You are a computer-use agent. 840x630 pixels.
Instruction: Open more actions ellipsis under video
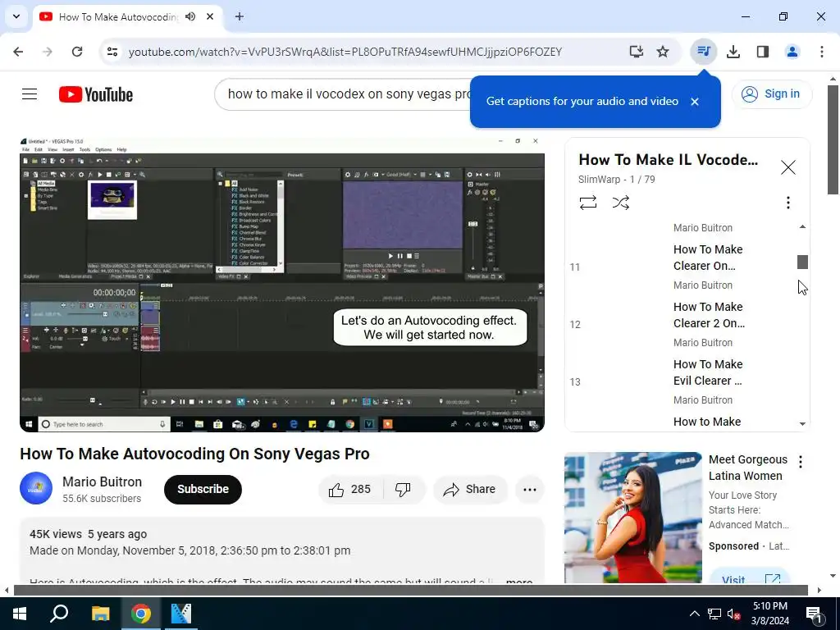530,489
